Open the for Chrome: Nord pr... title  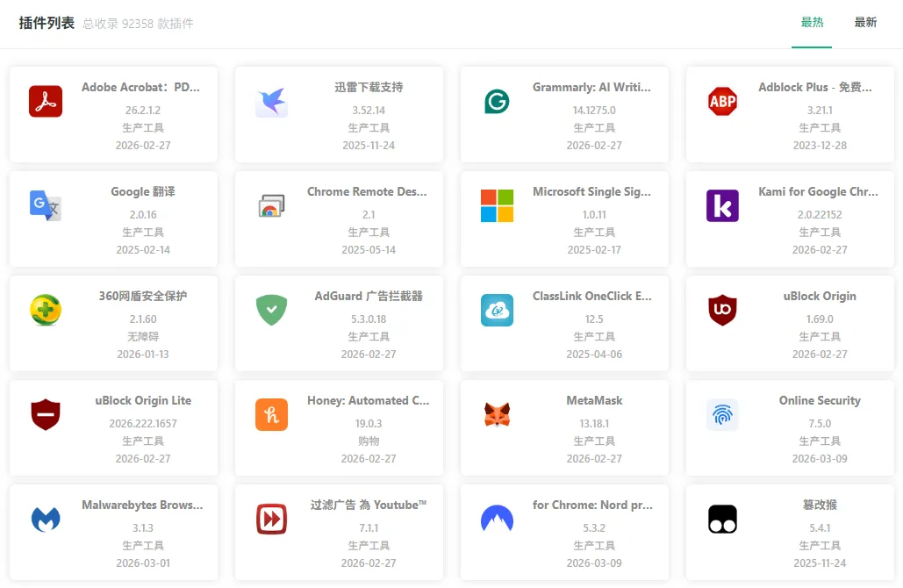click(x=592, y=506)
